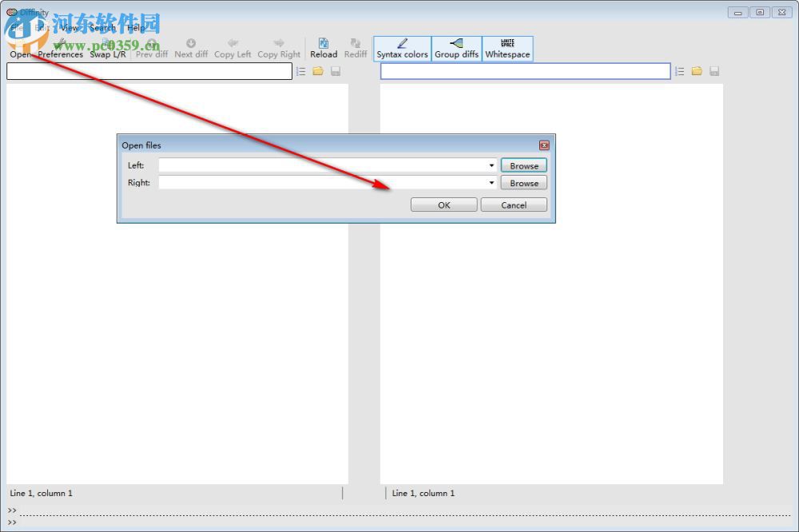Viewport: 799px width, 532px height.
Task: Reload the compared files
Action: click(x=324, y=49)
